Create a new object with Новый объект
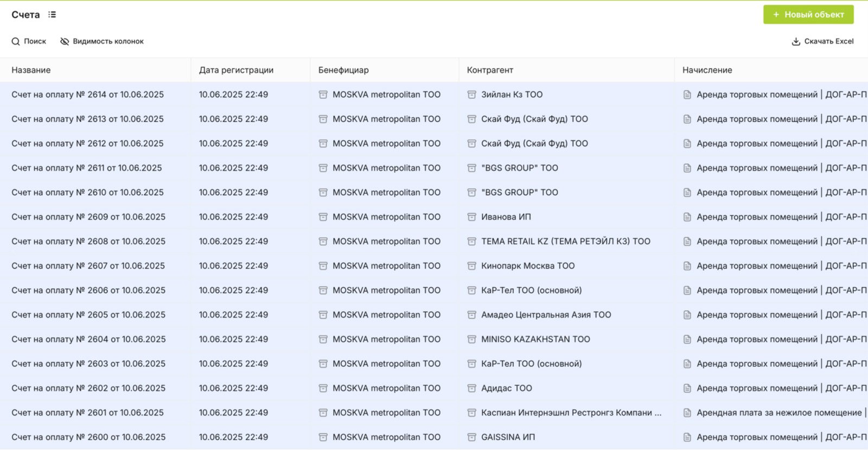Screen dimensions: 868x450 point(808,15)
